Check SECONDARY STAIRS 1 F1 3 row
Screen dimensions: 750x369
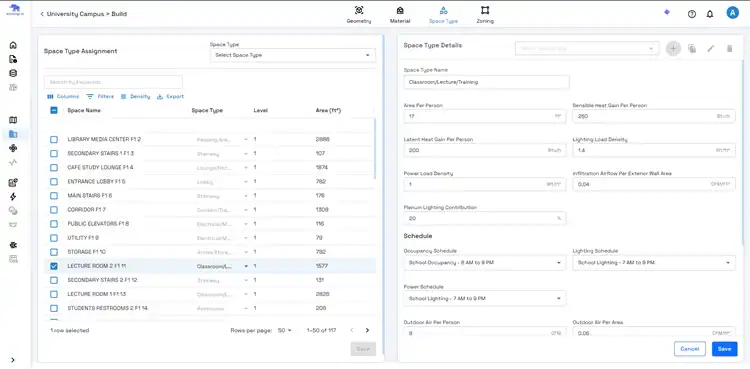[x=54, y=154]
